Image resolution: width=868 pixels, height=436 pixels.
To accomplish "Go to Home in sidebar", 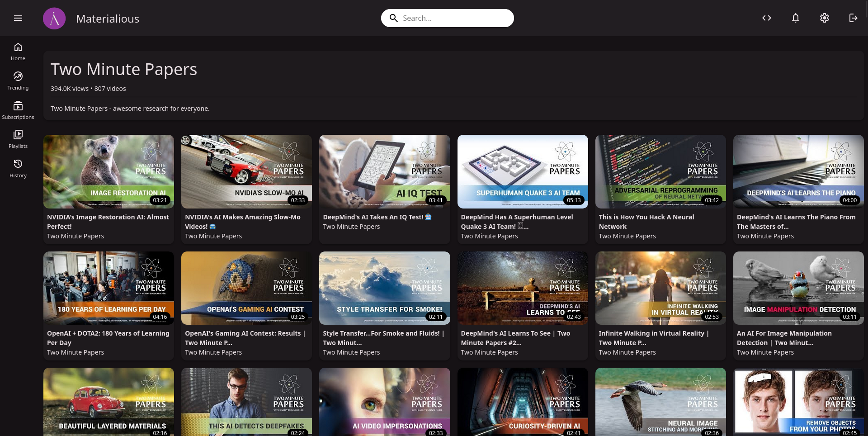I will (18, 52).
